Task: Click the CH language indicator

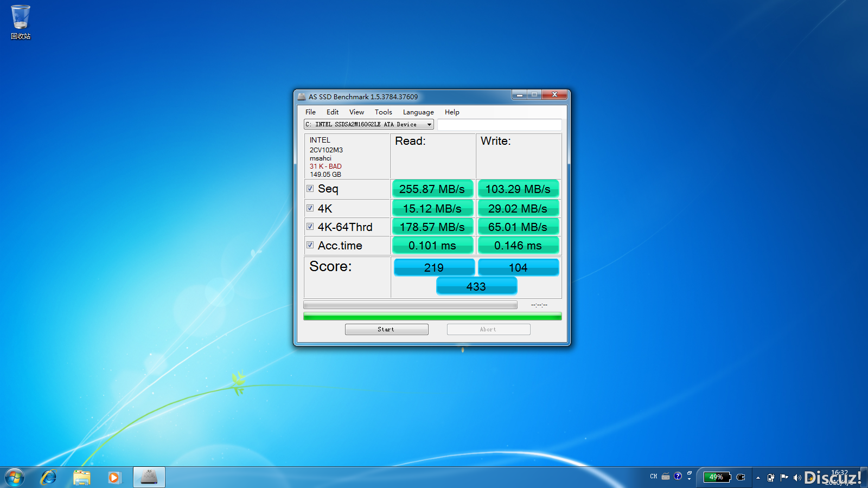Action: click(654, 477)
